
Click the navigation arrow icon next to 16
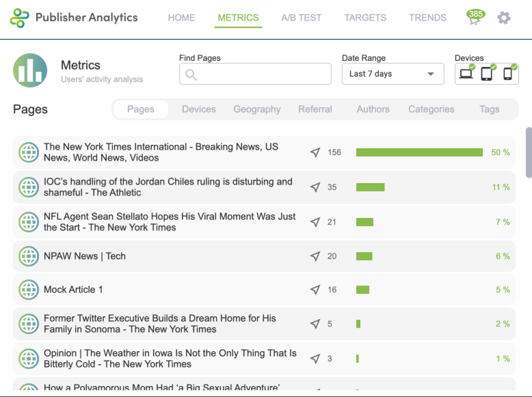coord(315,290)
